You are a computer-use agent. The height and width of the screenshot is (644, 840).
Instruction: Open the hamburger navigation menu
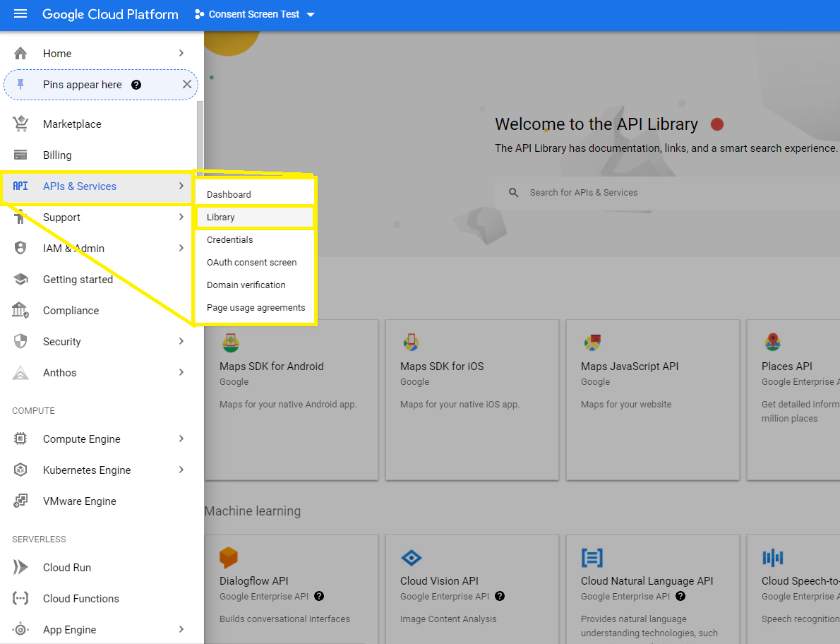click(x=20, y=14)
